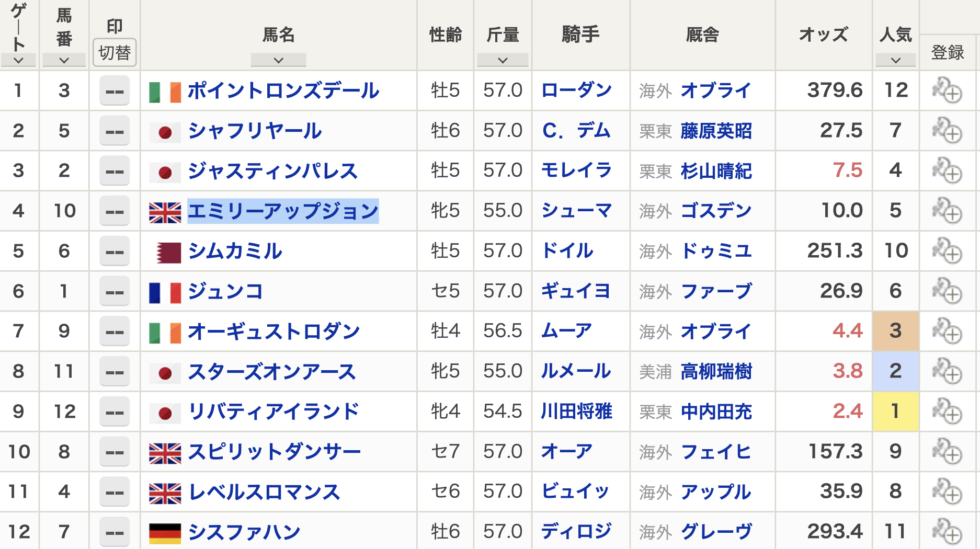Screen dimensions: 980x549
Task: Click register icon for ポイントロンズデール
Action: click(947, 90)
